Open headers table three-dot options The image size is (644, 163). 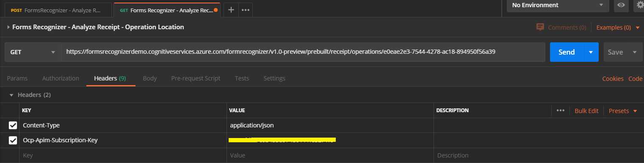click(561, 111)
